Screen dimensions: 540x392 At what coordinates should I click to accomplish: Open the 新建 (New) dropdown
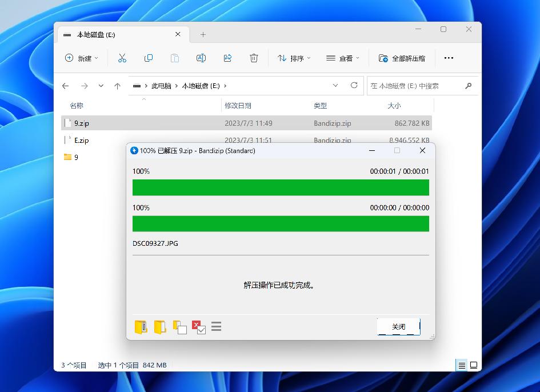point(81,58)
